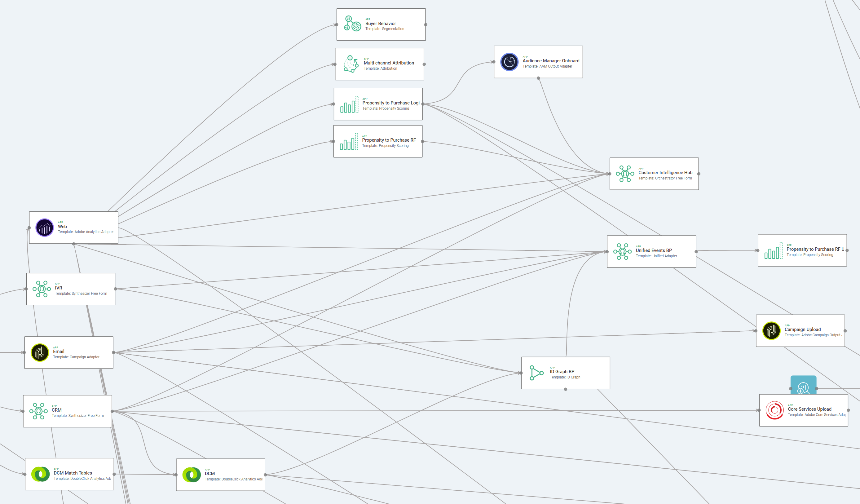Image resolution: width=860 pixels, height=504 pixels.
Task: Click the Propensity to Purchase RF bar-chart icon
Action: [x=349, y=142]
